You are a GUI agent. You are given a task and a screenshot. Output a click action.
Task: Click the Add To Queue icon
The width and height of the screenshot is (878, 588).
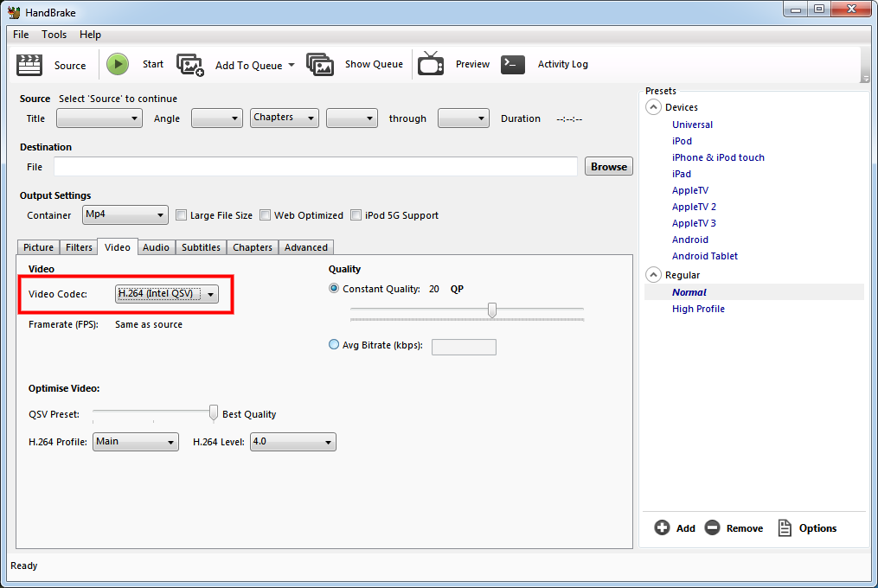pos(190,65)
